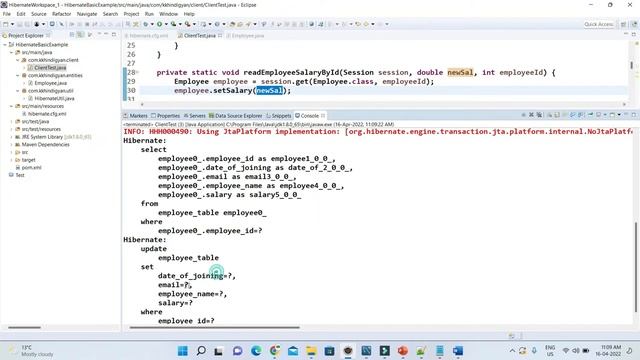Click the console vertical scrollbar
Image resolution: width=640 pixels, height=360 pixels.
pyautogui.click(x=635, y=267)
